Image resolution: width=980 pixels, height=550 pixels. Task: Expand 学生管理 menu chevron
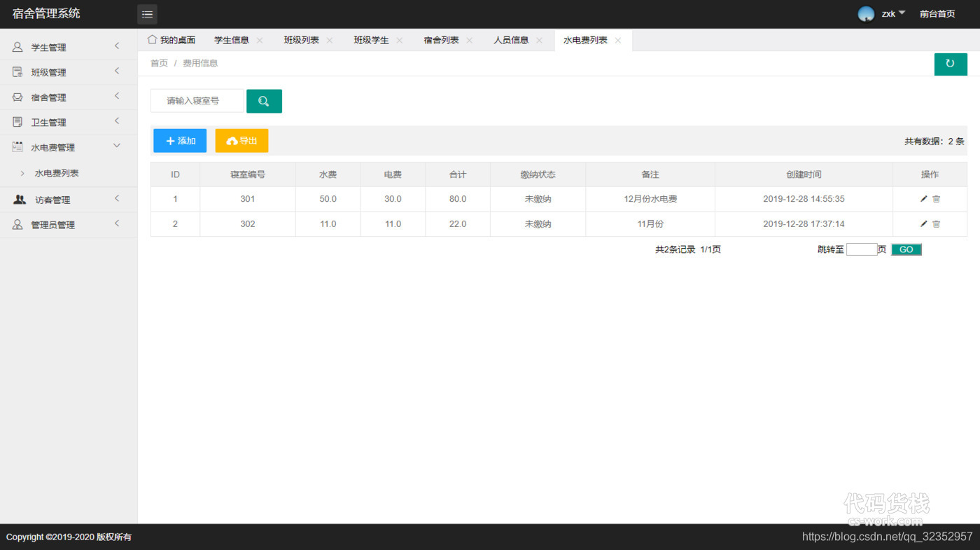[117, 46]
